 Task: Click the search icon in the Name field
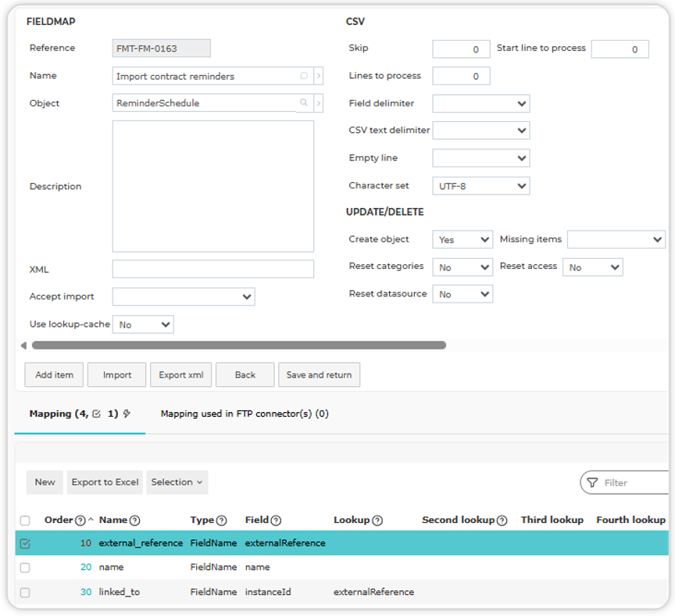pyautogui.click(x=304, y=76)
